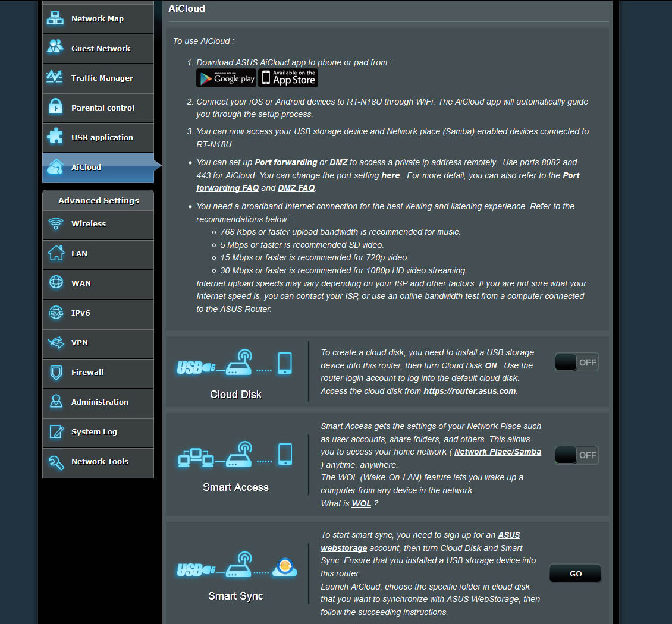The height and width of the screenshot is (624, 672).
Task: Open Network Map menu item
Action: tap(98, 19)
